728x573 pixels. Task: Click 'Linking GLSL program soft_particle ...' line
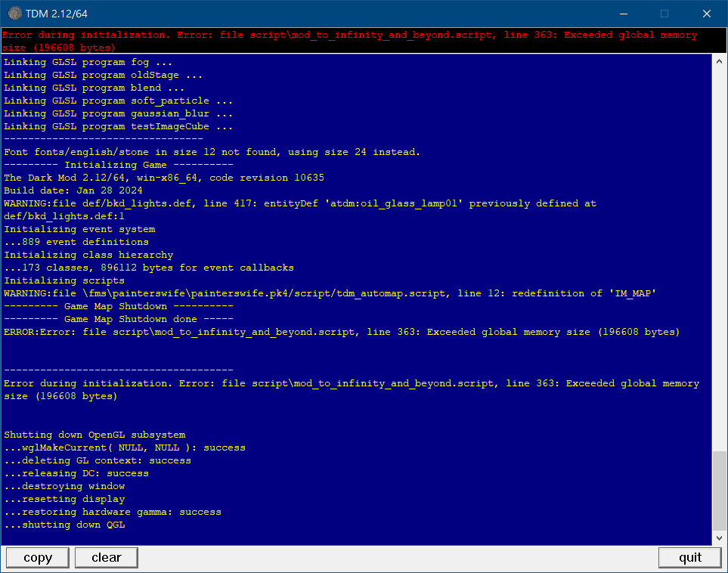pos(119,101)
